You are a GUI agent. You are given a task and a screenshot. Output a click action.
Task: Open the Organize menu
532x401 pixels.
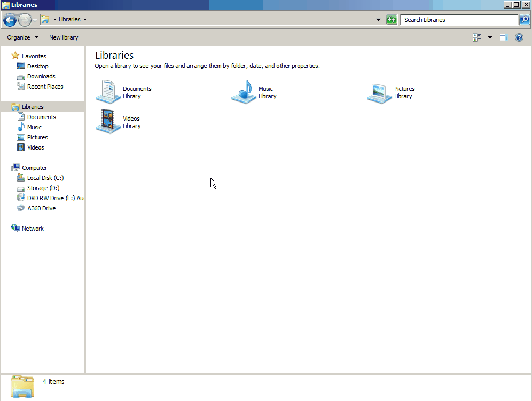pos(22,37)
